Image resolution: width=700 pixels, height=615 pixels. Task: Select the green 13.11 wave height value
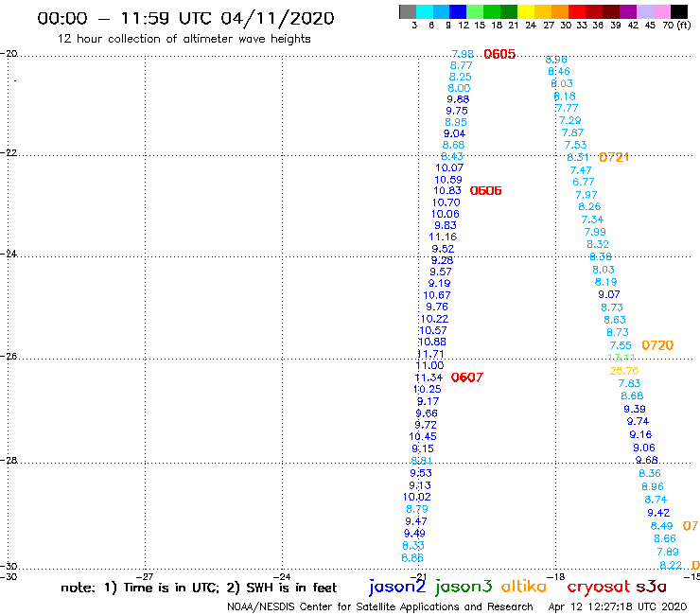click(x=621, y=358)
